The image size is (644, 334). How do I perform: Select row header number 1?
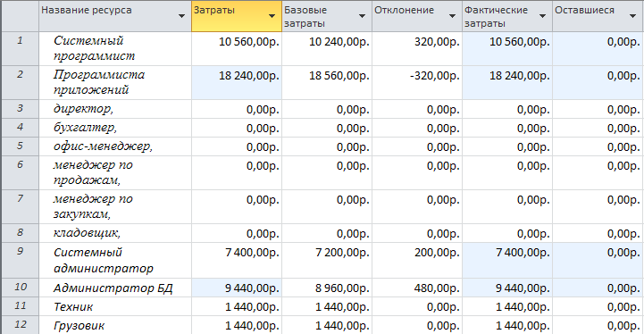(21, 48)
